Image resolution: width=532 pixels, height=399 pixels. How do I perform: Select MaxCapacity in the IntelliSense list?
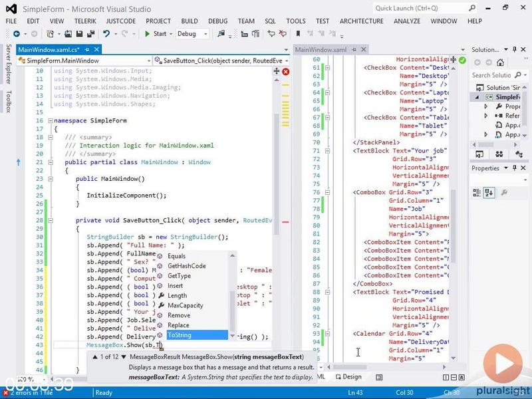[186, 305]
